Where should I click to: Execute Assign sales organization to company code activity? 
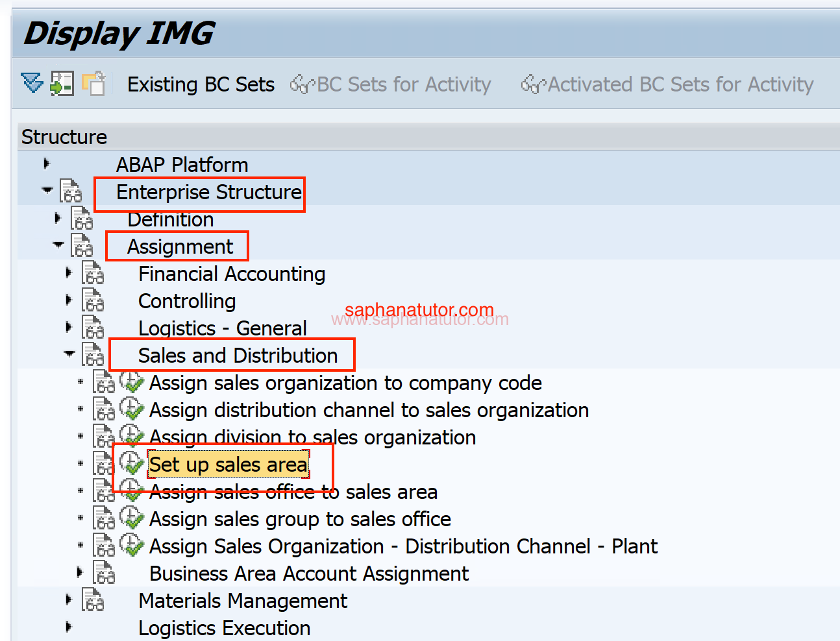[132, 382]
